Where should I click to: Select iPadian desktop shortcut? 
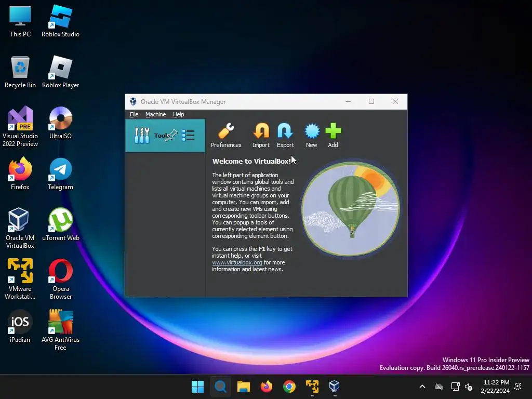pyautogui.click(x=20, y=326)
